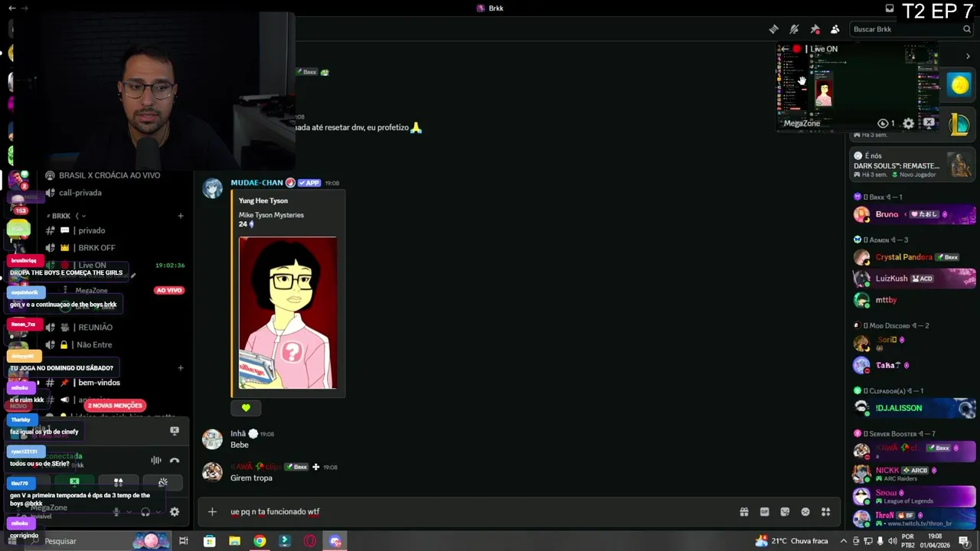Open pinned messages icon in header

815,29
